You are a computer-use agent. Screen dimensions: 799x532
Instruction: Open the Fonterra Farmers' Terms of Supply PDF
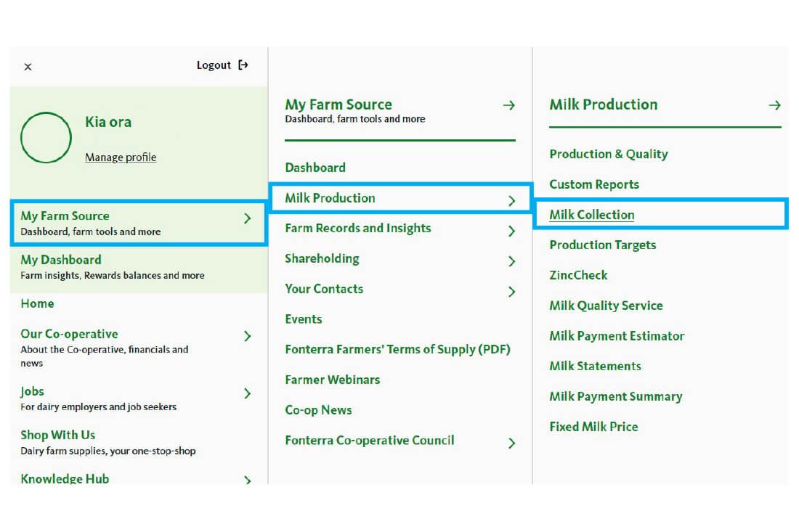397,349
